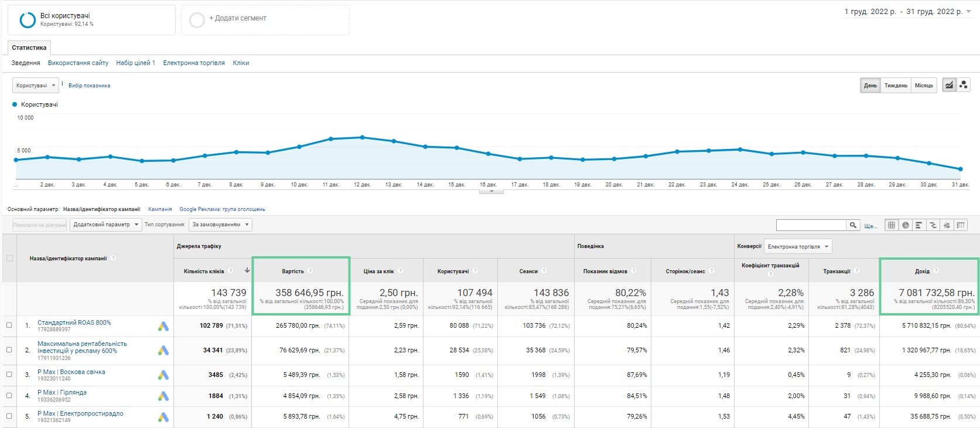This screenshot has width=980, height=428.
Task: Select Google Реклама: група оголошень dimension
Action: point(222,209)
